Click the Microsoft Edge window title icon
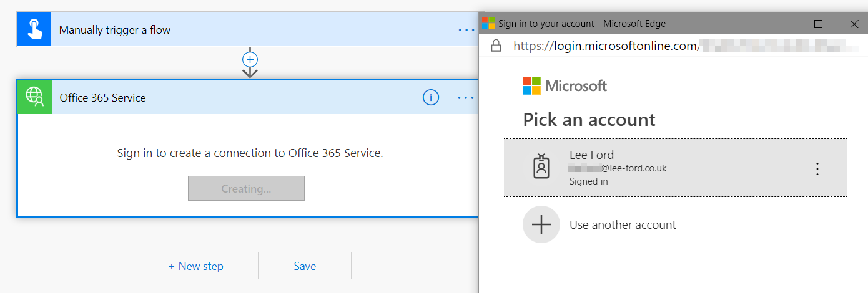 (488, 24)
